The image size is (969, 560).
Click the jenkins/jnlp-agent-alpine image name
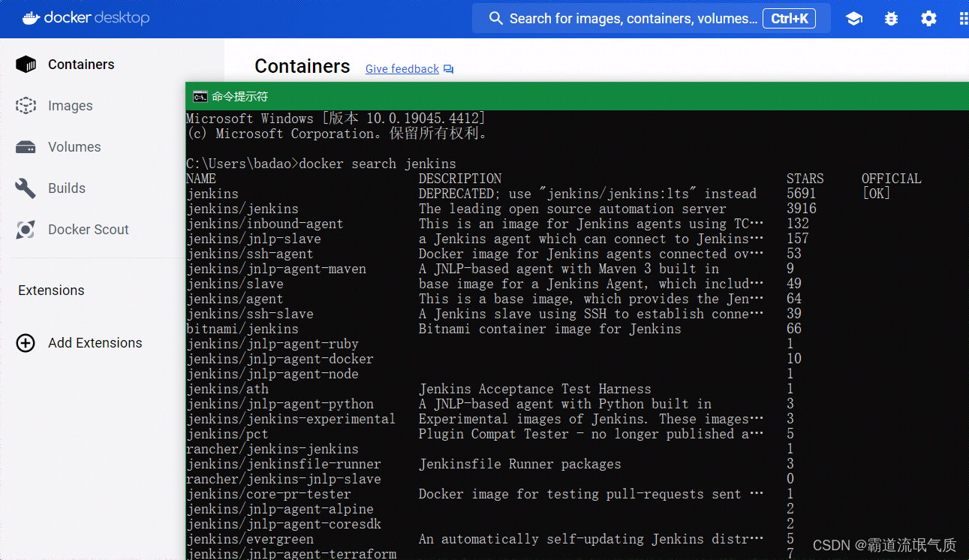coord(280,509)
